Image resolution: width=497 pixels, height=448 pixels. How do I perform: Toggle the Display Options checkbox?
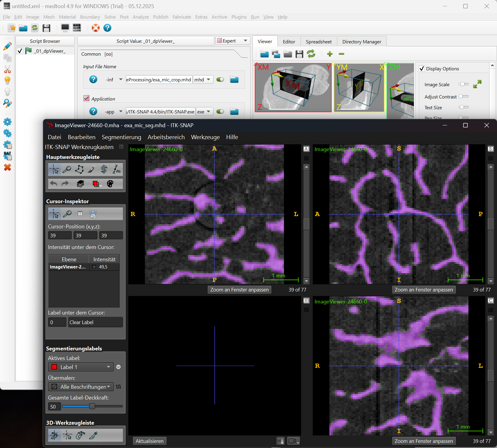(422, 69)
